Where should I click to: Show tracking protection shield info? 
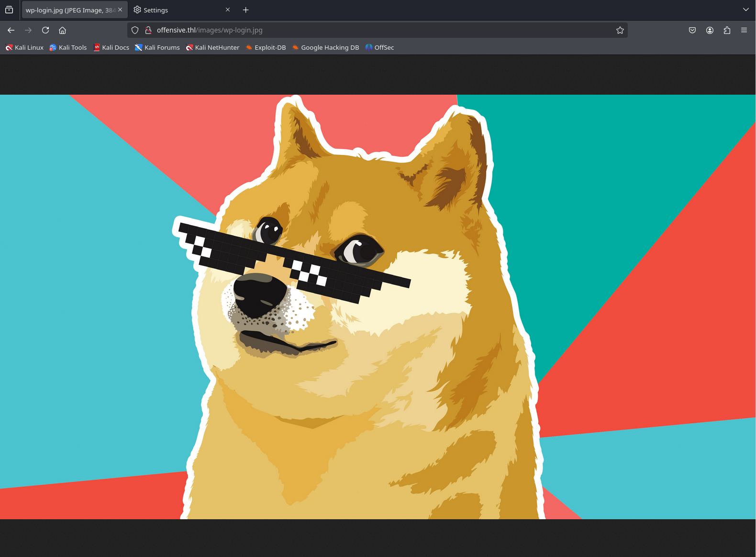(135, 30)
